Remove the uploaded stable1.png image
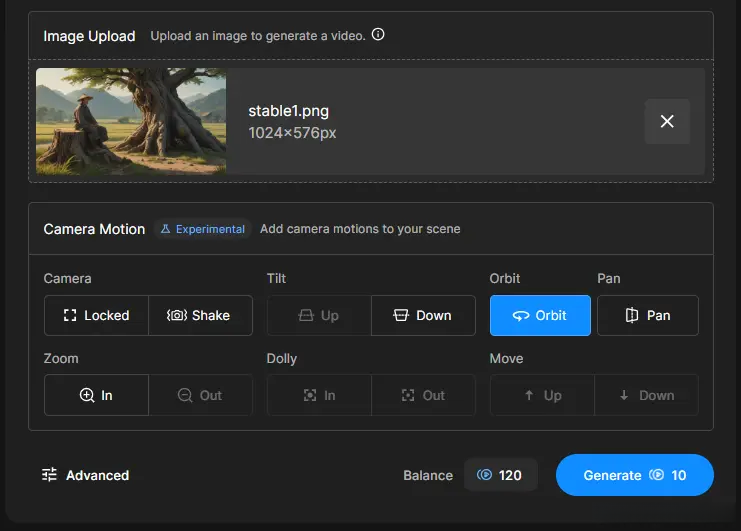Screen dimensions: 741x531 tap(667, 121)
